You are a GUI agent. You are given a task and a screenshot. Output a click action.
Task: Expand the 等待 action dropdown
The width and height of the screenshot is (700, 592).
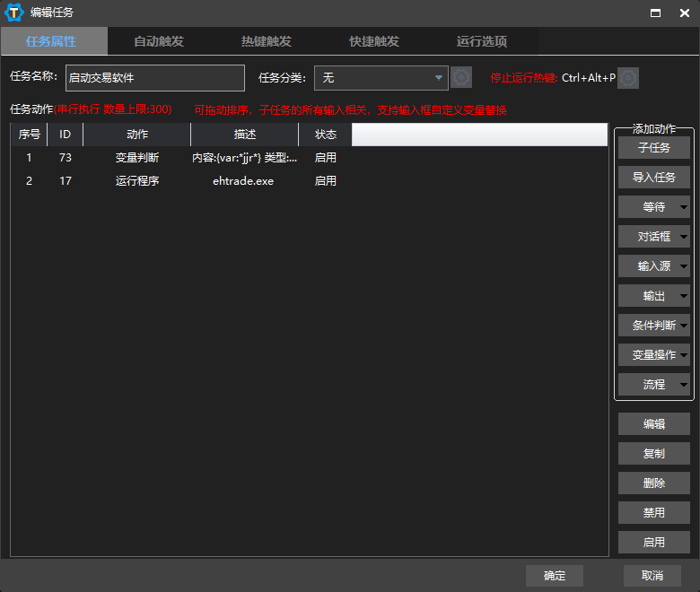pos(684,207)
